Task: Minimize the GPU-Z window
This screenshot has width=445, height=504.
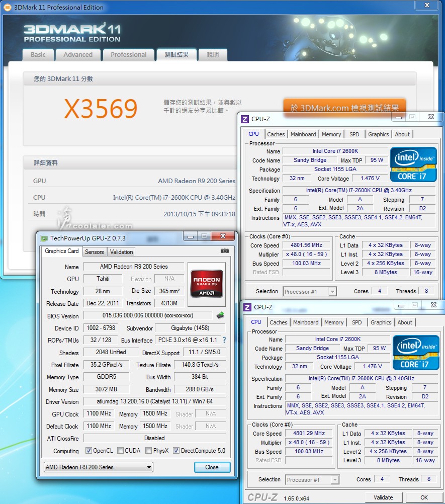Action: 191,236
